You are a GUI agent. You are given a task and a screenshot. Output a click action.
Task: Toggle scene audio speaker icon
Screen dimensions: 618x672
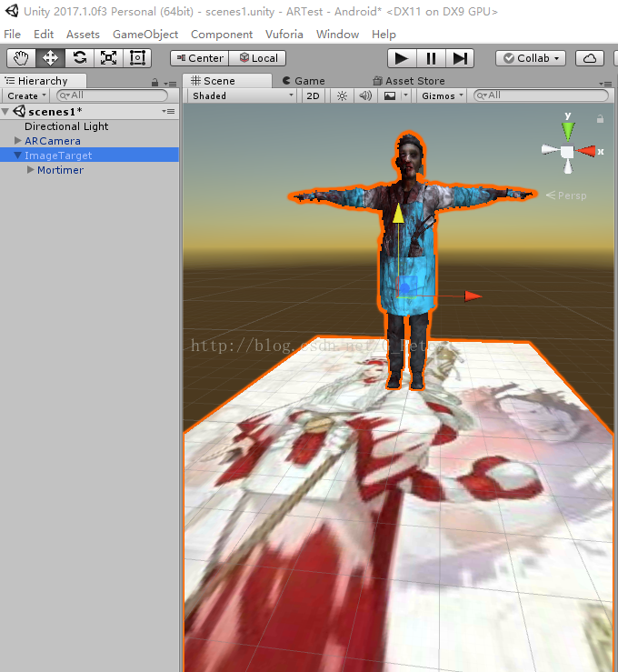365,95
